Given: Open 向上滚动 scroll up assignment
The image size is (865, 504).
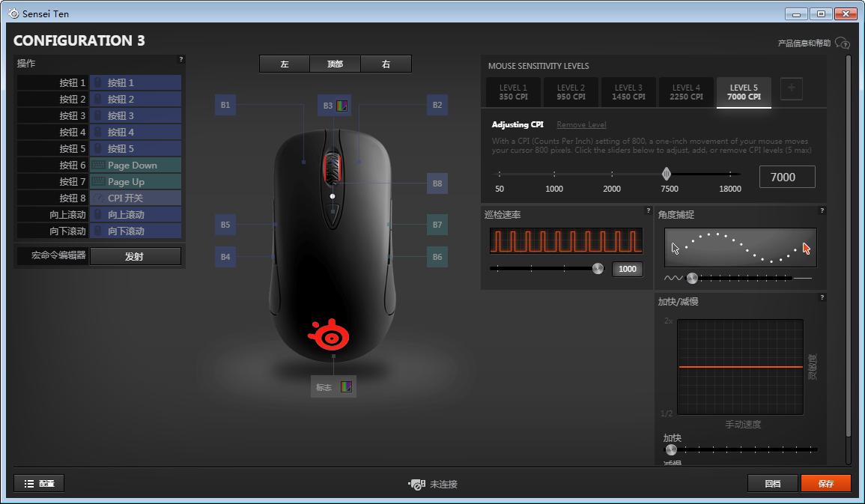Looking at the screenshot, I should coord(135,214).
